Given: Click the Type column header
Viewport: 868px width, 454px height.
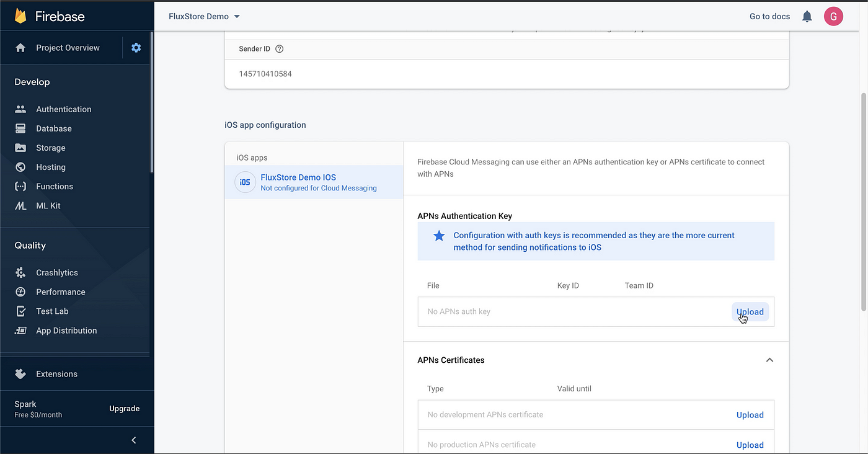Looking at the screenshot, I should tap(435, 389).
